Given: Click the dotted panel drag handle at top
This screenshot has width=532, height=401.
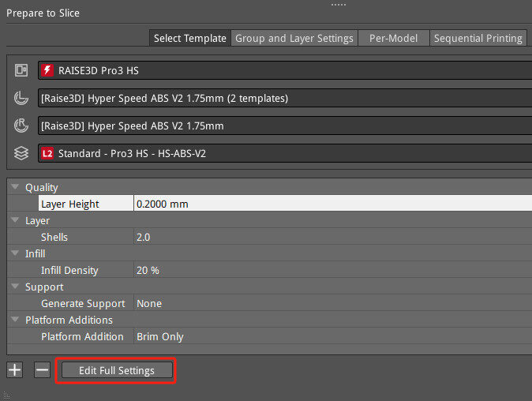Looking at the screenshot, I should [x=339, y=5].
